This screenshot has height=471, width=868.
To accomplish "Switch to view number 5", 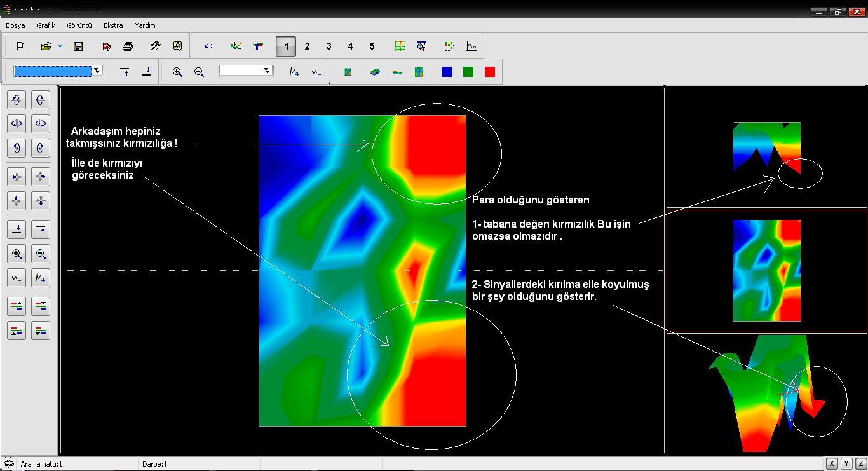I will [372, 46].
